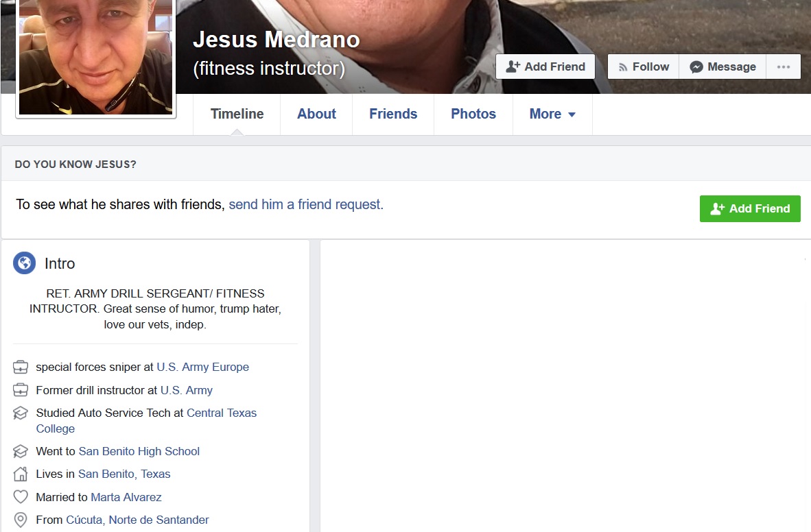The width and height of the screenshot is (811, 532).
Task: Open the Friends tab
Action: pos(393,114)
